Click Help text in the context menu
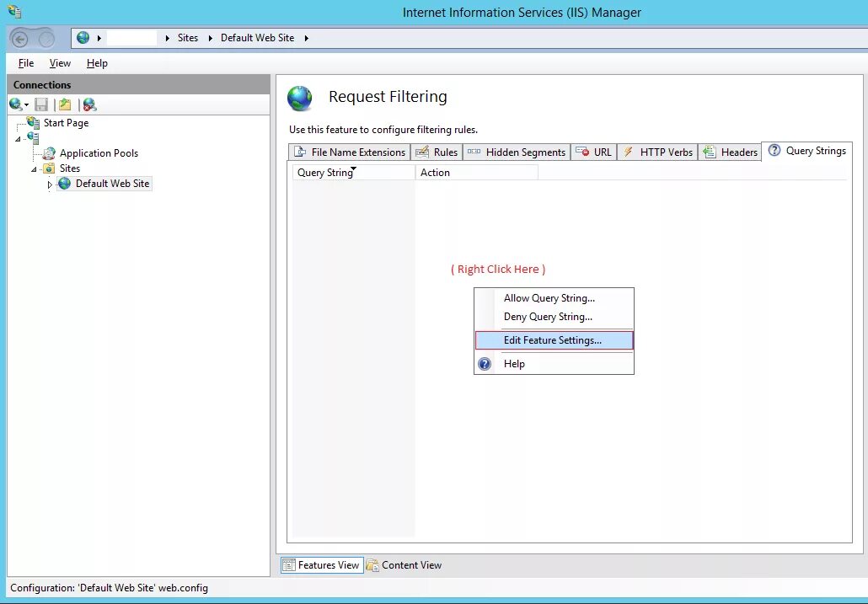The image size is (868, 604). click(x=514, y=364)
